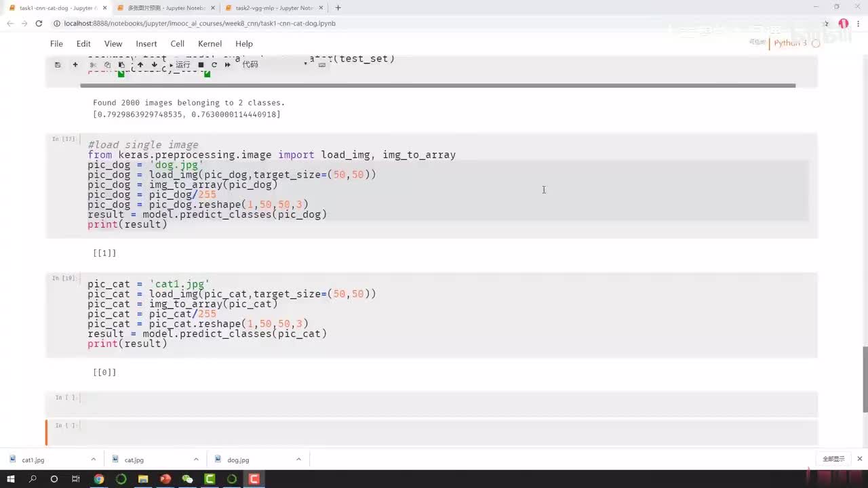Click the accuracy output list line
868x488 pixels.
pos(186,115)
